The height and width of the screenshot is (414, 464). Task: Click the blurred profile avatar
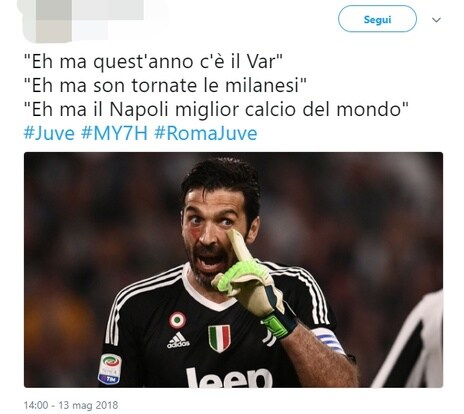[x=47, y=23]
